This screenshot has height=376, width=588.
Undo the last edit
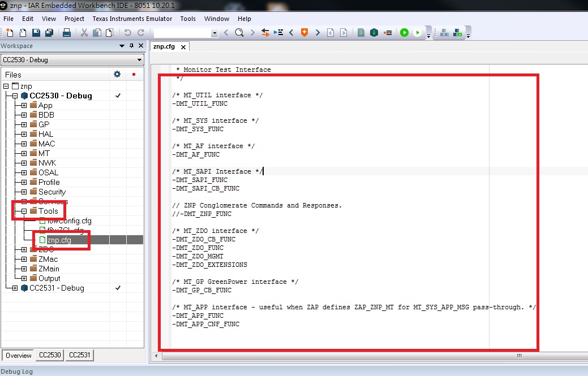[127, 33]
